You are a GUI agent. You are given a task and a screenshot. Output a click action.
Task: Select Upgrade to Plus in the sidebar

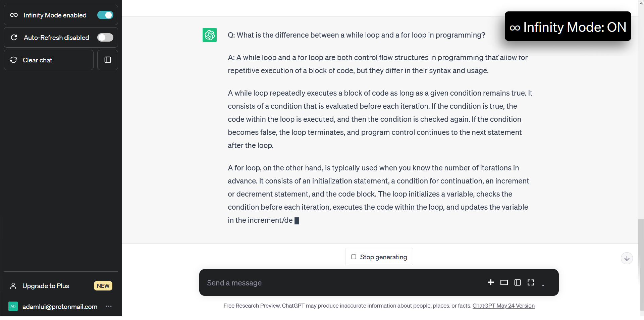[x=46, y=286]
